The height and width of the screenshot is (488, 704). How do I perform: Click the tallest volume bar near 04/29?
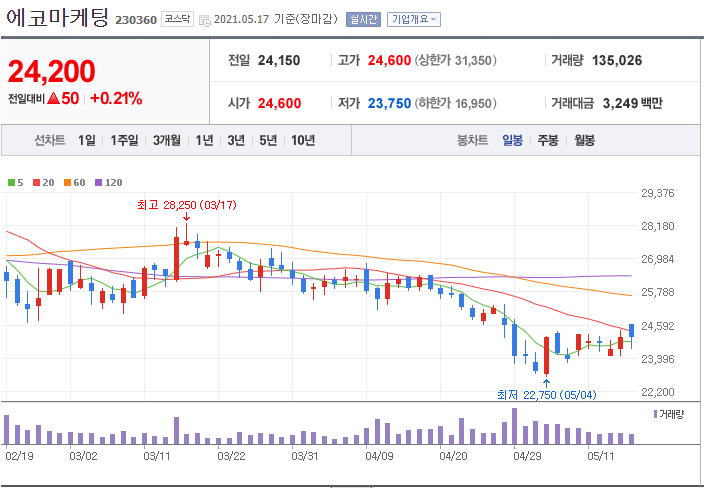(515, 426)
